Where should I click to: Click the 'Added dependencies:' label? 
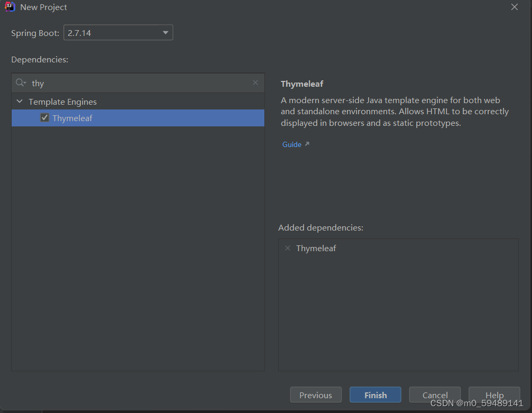[320, 228]
